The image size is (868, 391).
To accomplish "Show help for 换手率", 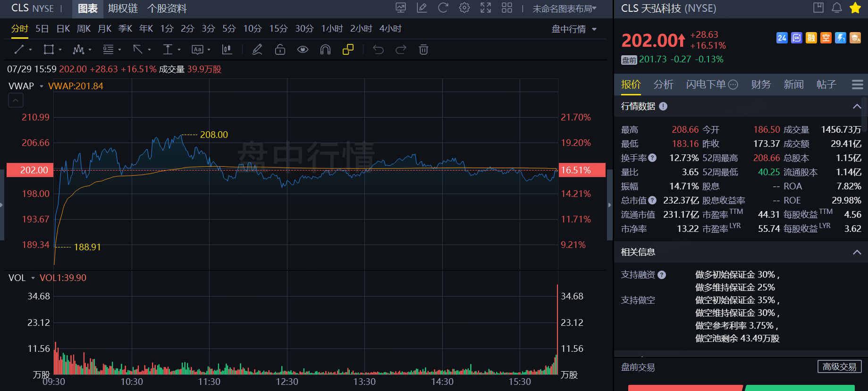I will [x=652, y=158].
